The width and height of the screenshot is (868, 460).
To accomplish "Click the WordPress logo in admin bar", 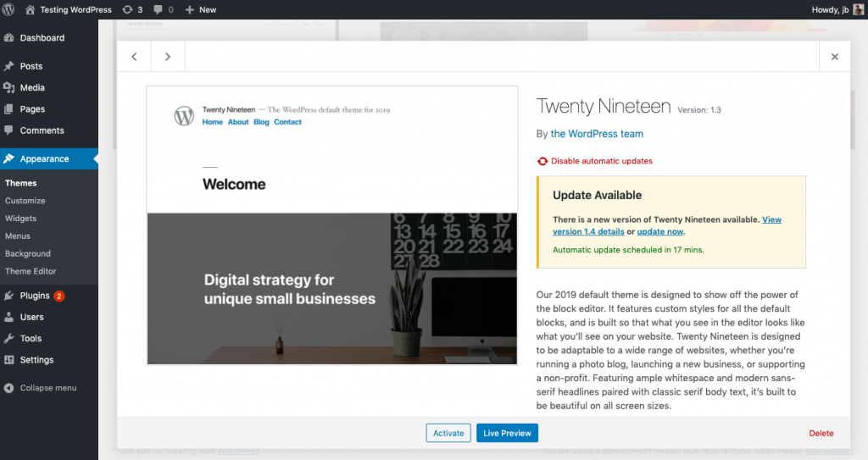I will click(x=8, y=9).
